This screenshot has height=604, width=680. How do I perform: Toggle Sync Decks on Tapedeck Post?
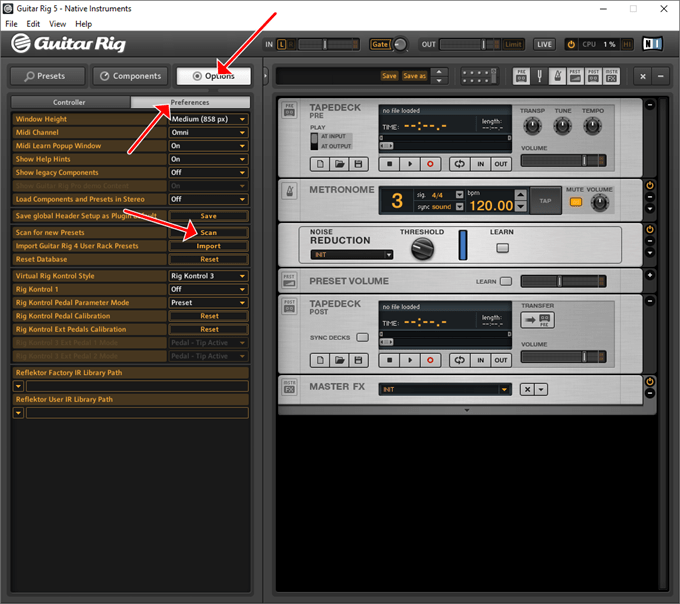point(362,337)
